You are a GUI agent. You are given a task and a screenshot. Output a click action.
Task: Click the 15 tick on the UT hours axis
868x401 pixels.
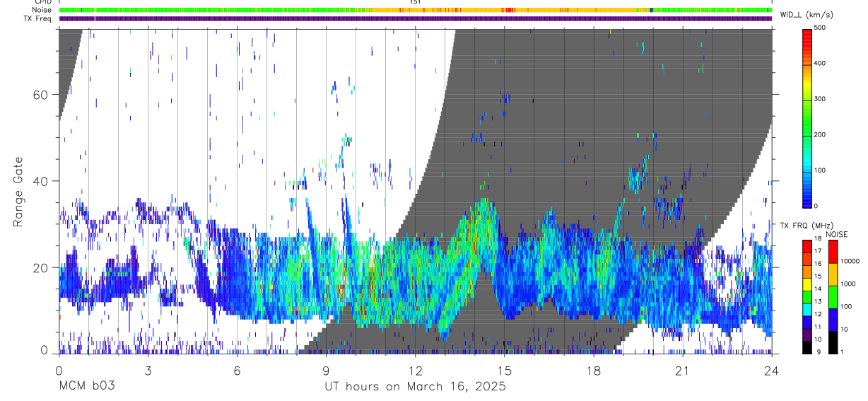pyautogui.click(x=505, y=371)
